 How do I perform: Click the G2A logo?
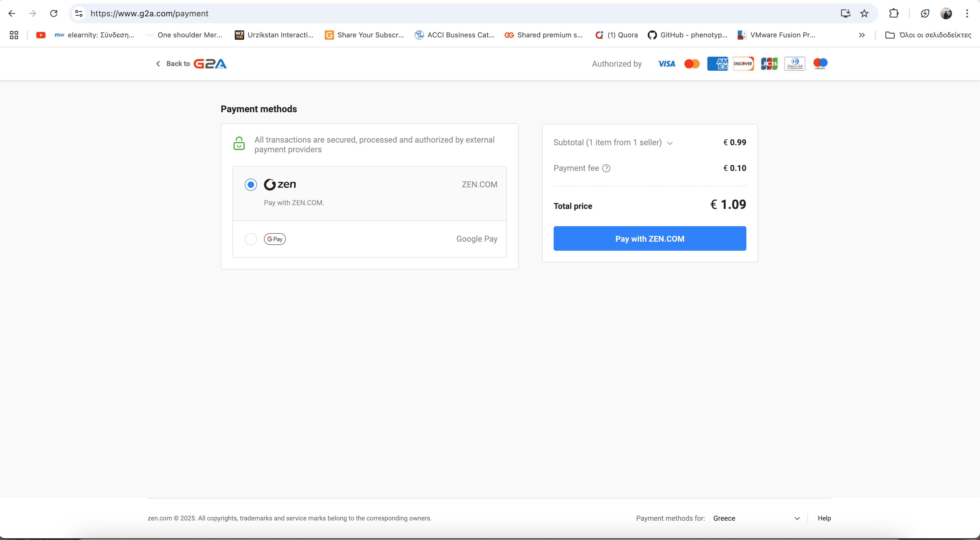coord(210,64)
